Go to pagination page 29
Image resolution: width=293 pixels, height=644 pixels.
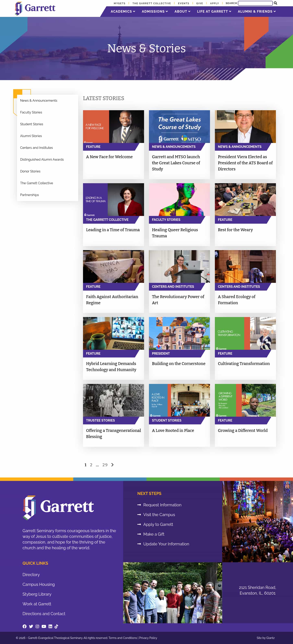coord(105,465)
